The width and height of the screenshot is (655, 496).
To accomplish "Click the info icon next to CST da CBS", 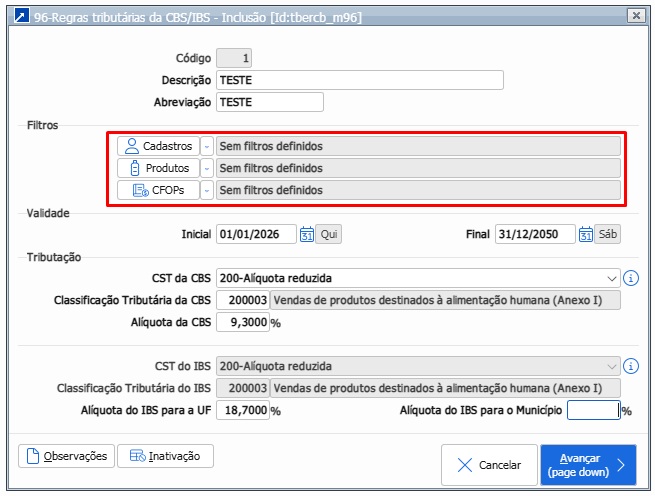I will (x=630, y=278).
